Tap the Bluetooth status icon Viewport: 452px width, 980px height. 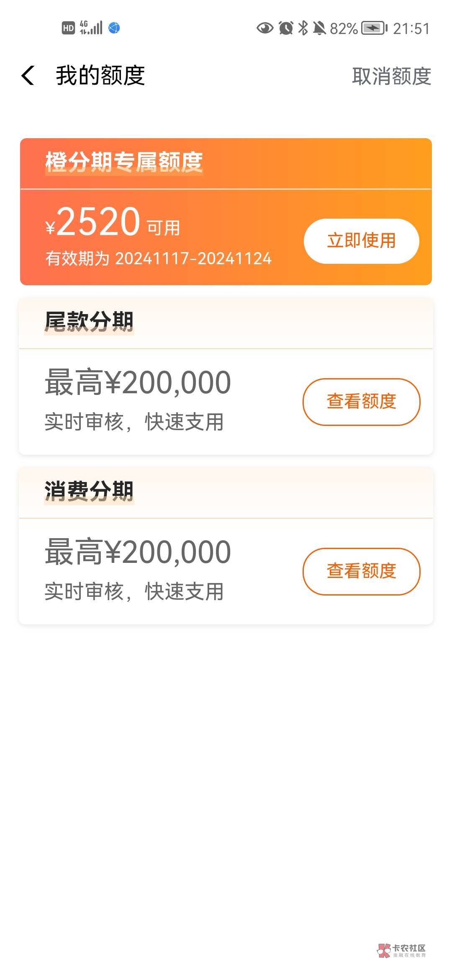click(x=303, y=28)
